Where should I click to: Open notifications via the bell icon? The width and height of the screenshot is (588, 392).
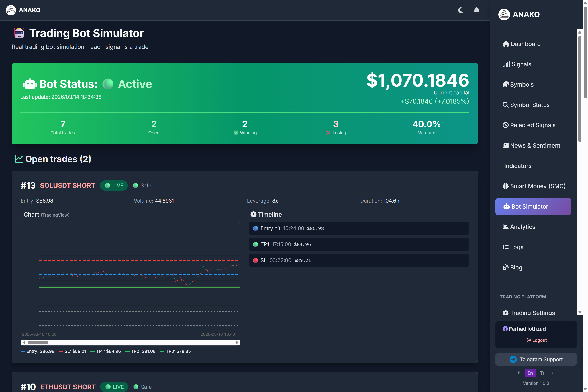(x=477, y=10)
